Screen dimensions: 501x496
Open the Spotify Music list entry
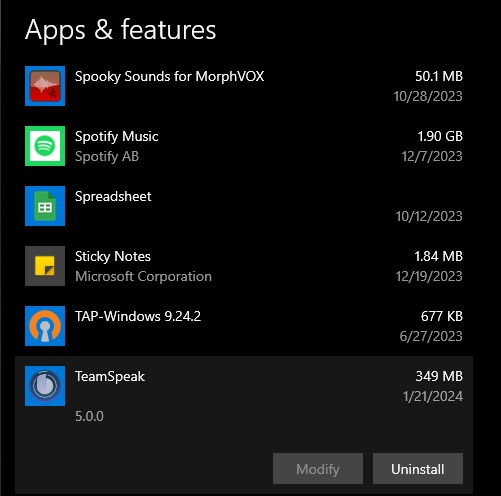click(x=244, y=146)
